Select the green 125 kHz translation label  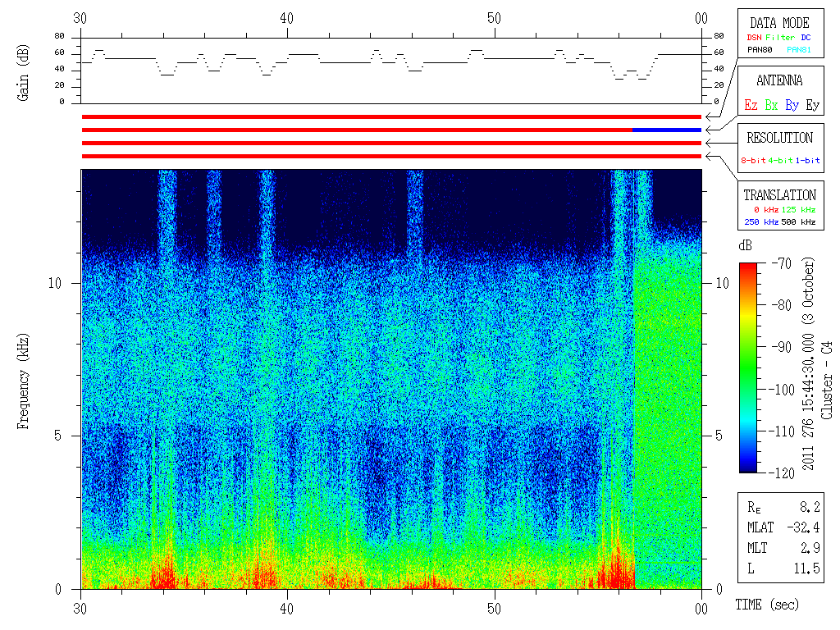(x=798, y=209)
